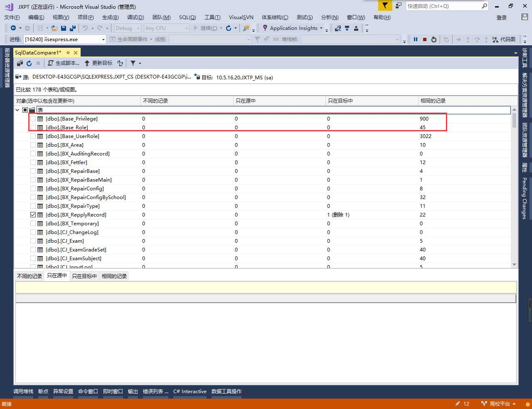Save current file with single disk icon
The width and height of the screenshot is (532, 409).
pos(64,28)
